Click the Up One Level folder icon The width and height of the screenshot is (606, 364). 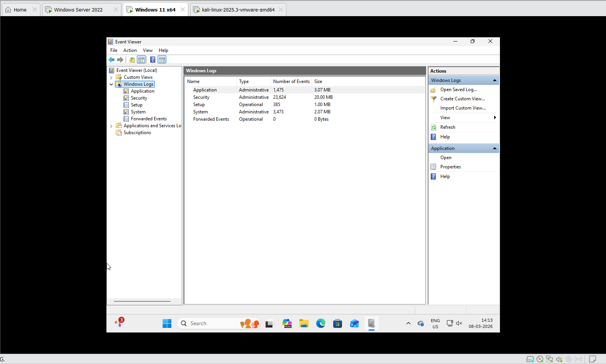[x=132, y=60]
